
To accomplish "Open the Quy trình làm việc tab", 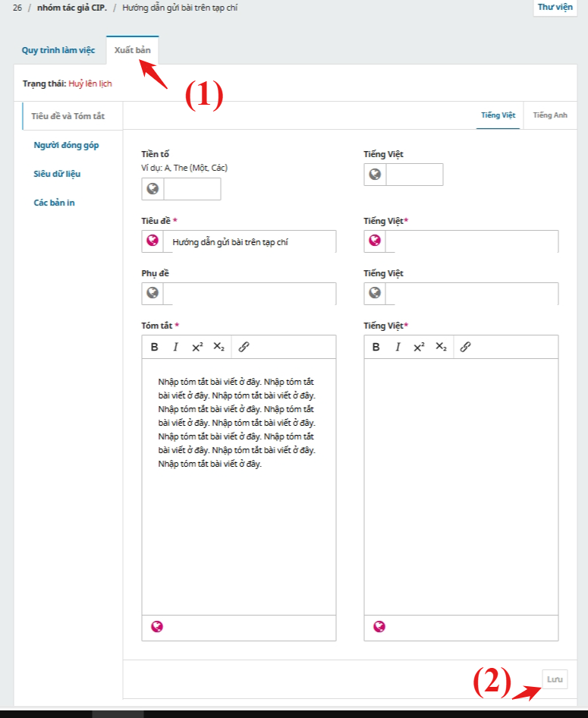I will tap(58, 50).
